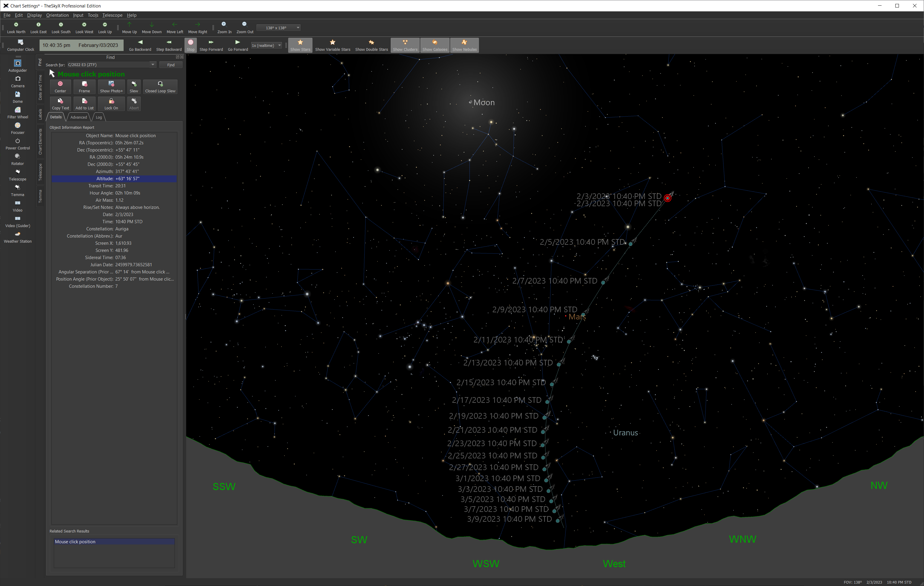The height and width of the screenshot is (586, 924).
Task: Open the Telescope control
Action: click(18, 175)
